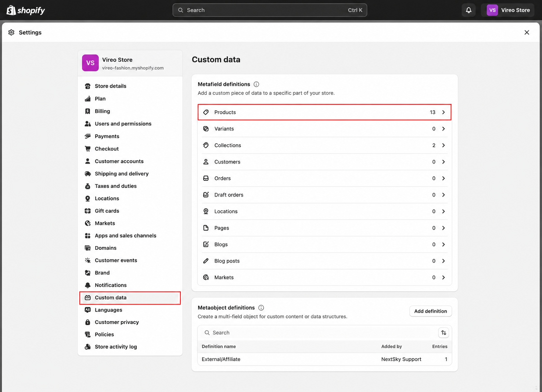Open Policies settings

[130, 334]
